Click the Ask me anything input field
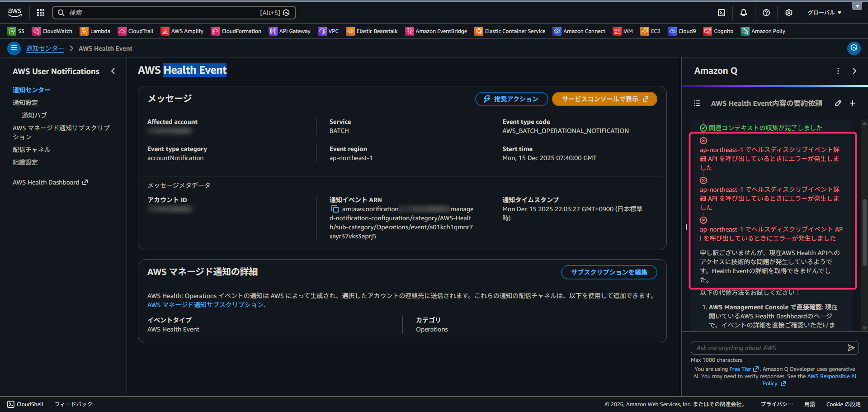868x412 pixels. 769,348
